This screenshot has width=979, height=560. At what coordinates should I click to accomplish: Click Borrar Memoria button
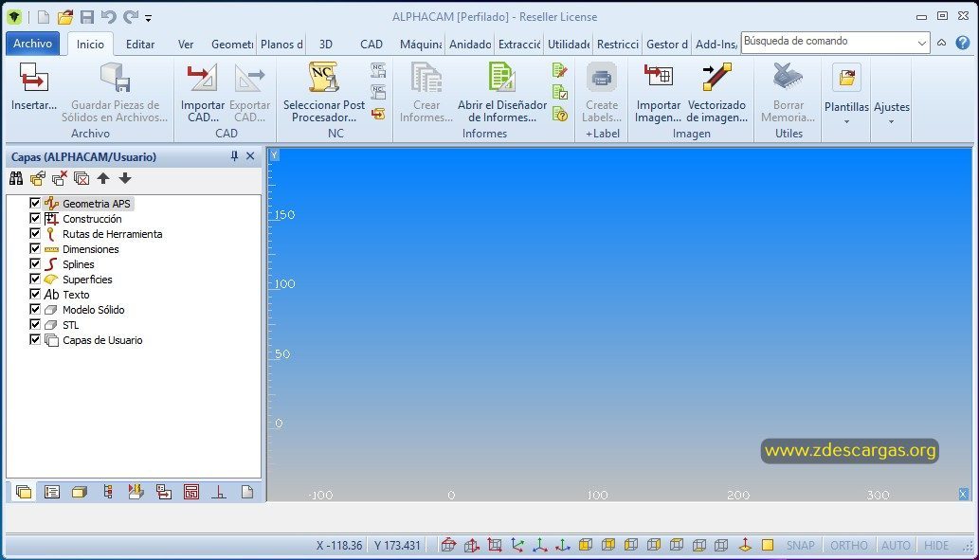tap(788, 93)
